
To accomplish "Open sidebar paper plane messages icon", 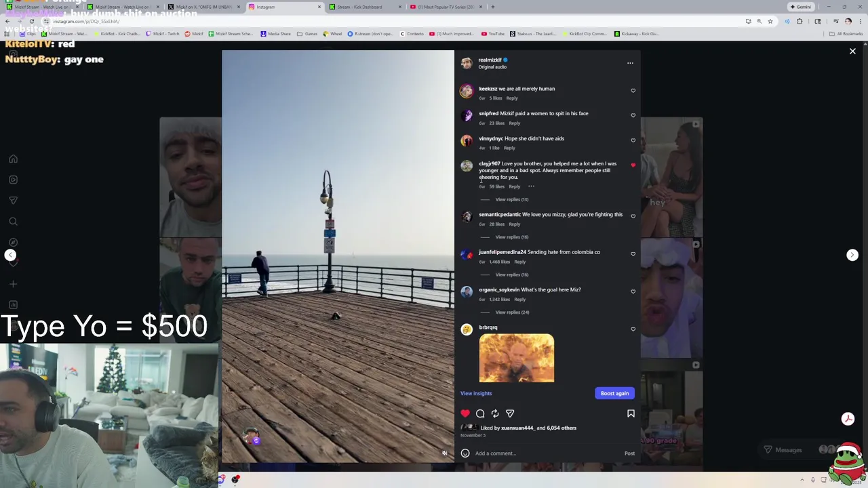I will pos(13,200).
